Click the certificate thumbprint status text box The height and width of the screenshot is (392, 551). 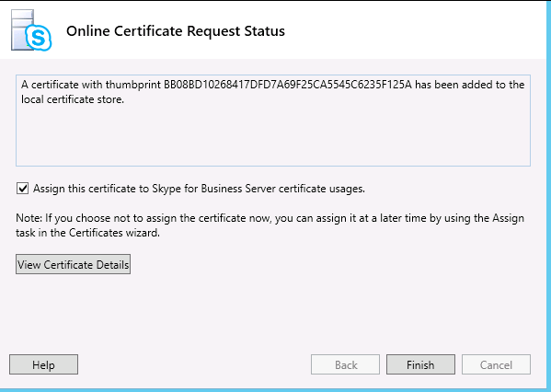point(273,121)
